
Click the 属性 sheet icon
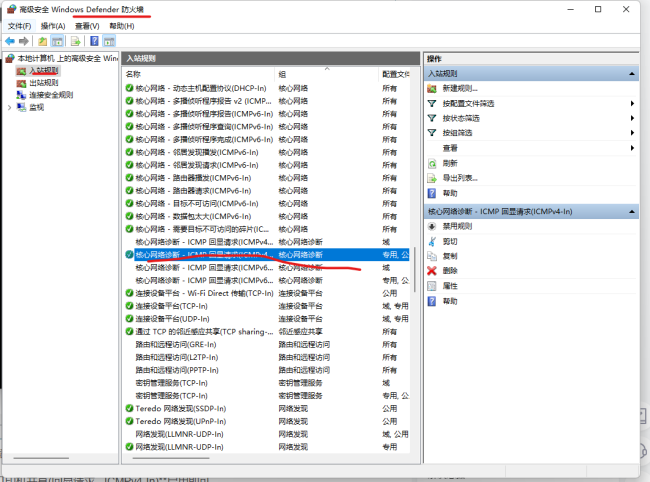pos(432,286)
